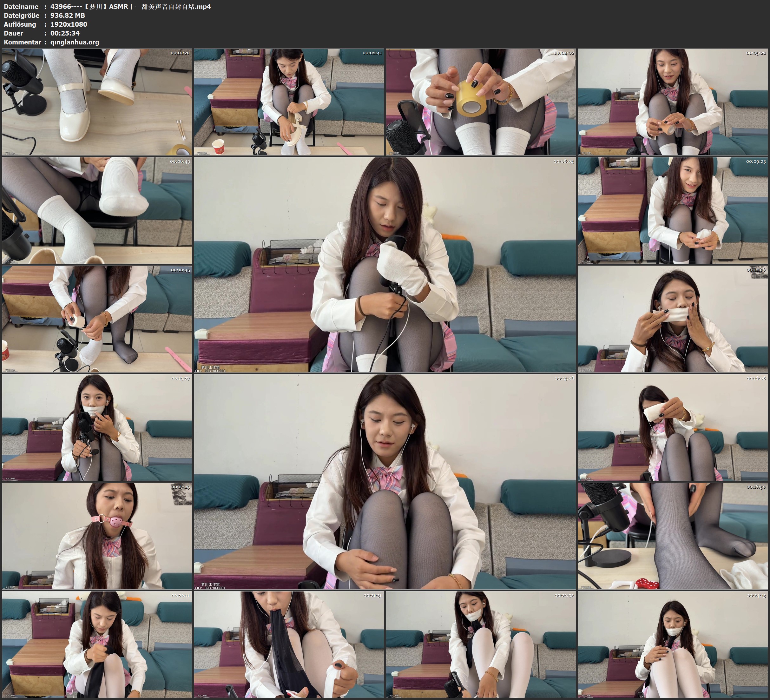Open the frame marked 00:02:41
The width and height of the screenshot is (770, 700).
click(289, 102)
